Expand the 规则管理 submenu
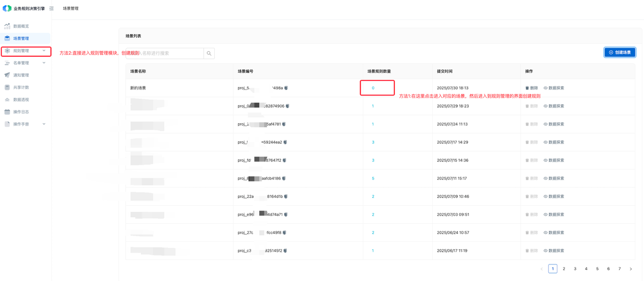Viewport: 644px width, 281px height. click(x=44, y=51)
